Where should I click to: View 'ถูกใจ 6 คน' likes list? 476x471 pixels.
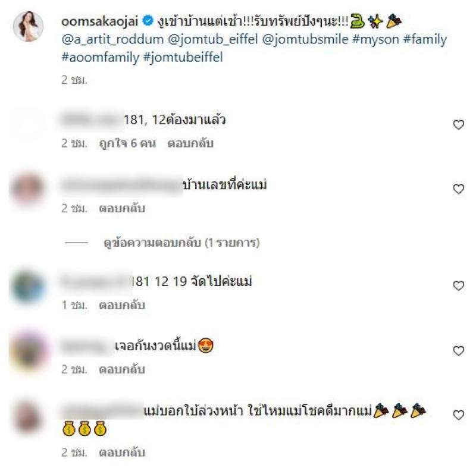point(127,143)
